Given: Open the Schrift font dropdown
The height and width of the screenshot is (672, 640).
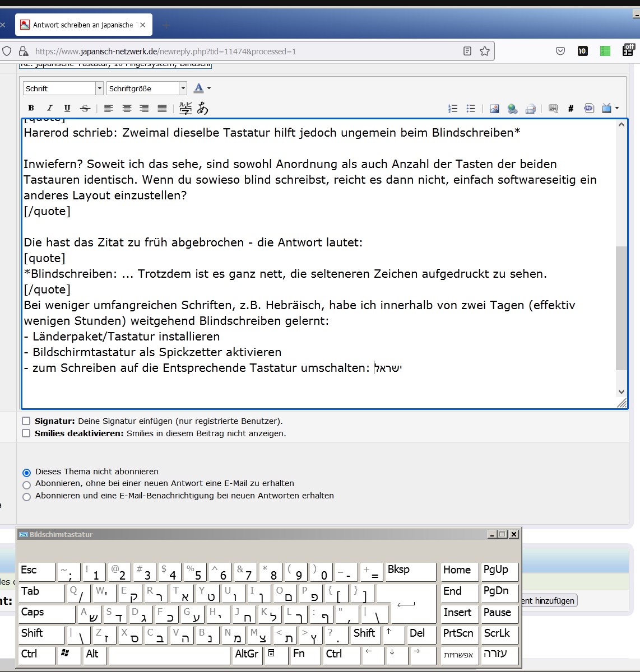Looking at the screenshot, I should (x=63, y=88).
